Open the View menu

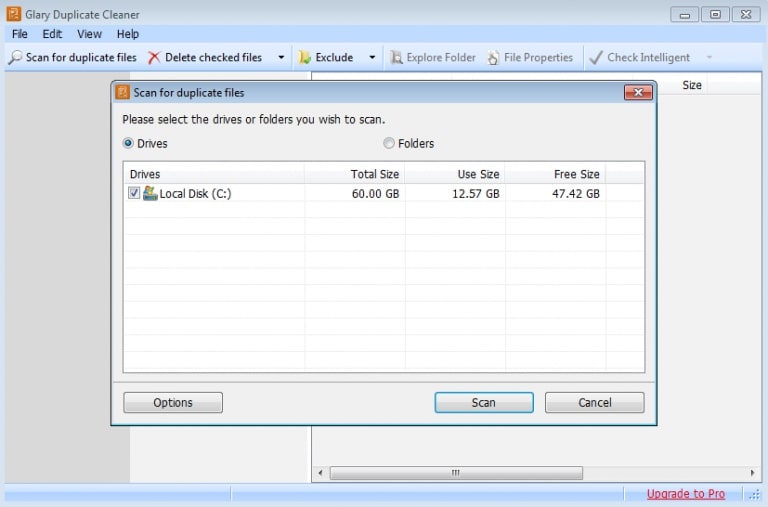(x=90, y=34)
